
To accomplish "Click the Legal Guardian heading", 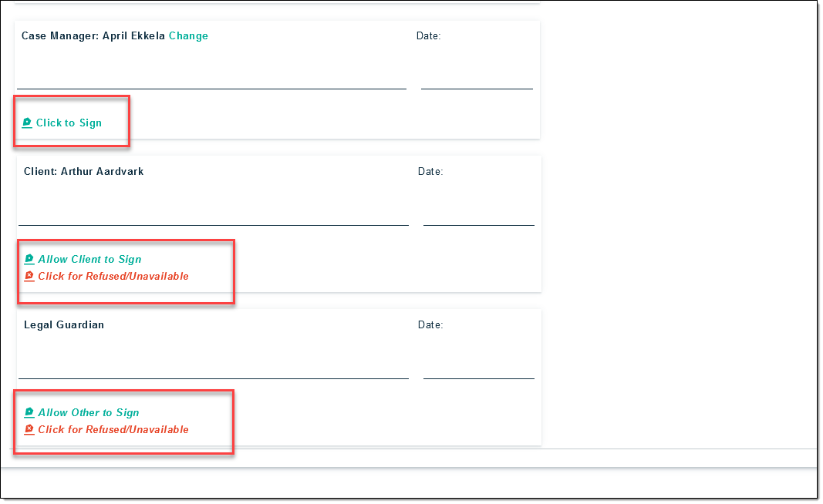I will click(x=64, y=325).
